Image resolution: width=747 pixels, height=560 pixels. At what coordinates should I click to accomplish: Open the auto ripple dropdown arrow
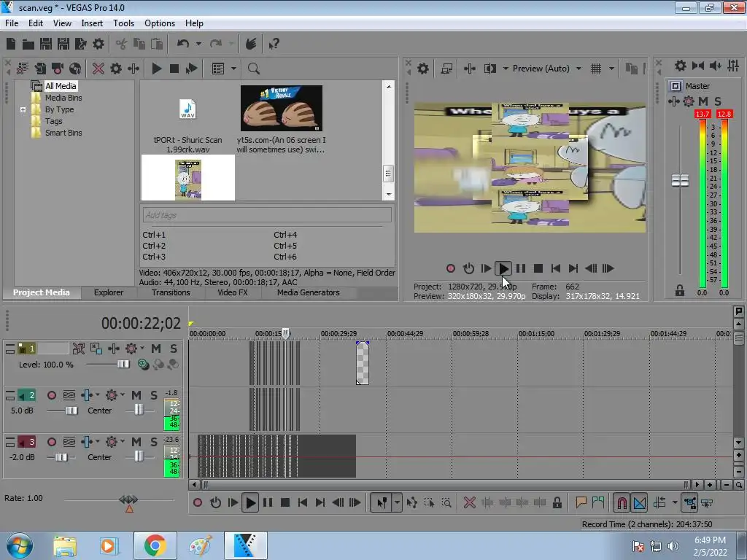click(675, 502)
